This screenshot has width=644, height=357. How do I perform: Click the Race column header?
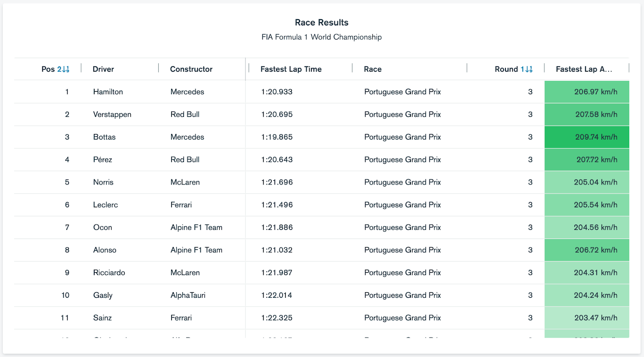pyautogui.click(x=373, y=69)
